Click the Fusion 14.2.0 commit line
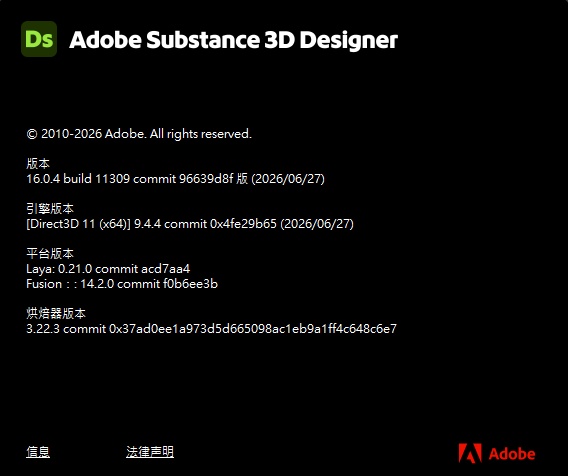Image resolution: width=568 pixels, height=476 pixels. pos(122,284)
